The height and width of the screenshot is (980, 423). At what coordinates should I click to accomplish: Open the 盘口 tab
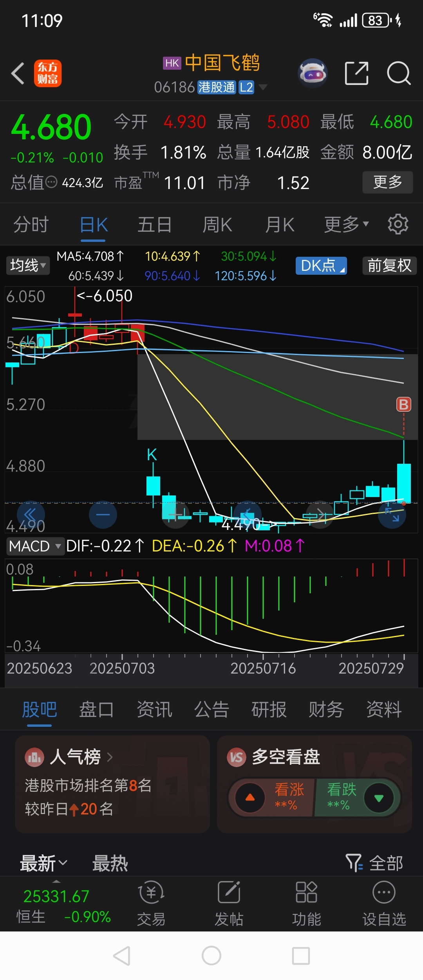click(x=97, y=710)
